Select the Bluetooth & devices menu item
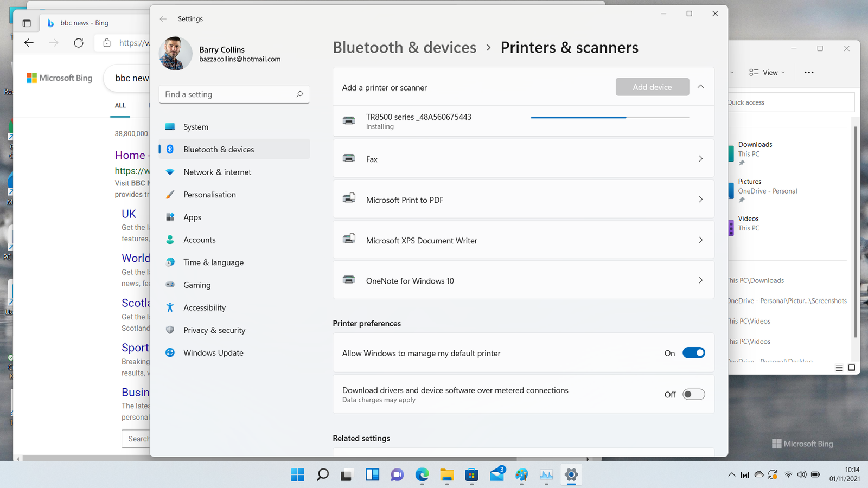 point(219,149)
